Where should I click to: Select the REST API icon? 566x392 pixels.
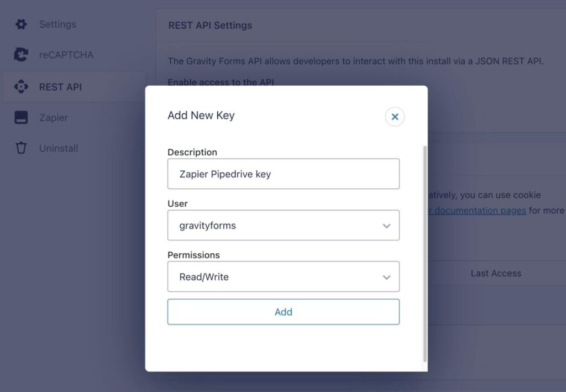(x=20, y=86)
